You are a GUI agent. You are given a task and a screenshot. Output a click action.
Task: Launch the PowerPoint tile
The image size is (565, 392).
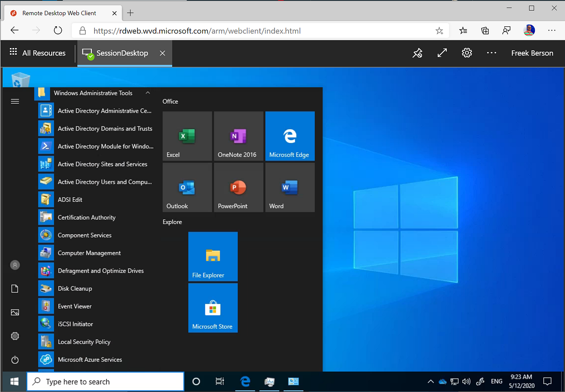tap(239, 187)
